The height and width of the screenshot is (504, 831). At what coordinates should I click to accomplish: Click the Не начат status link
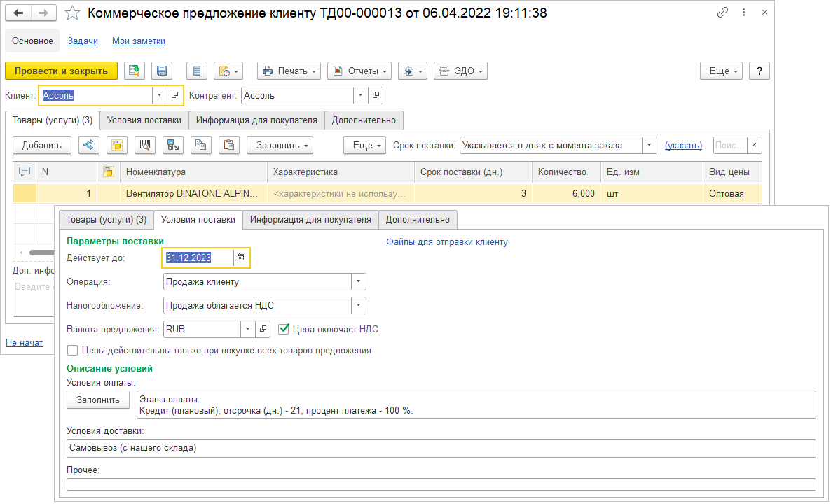25,342
